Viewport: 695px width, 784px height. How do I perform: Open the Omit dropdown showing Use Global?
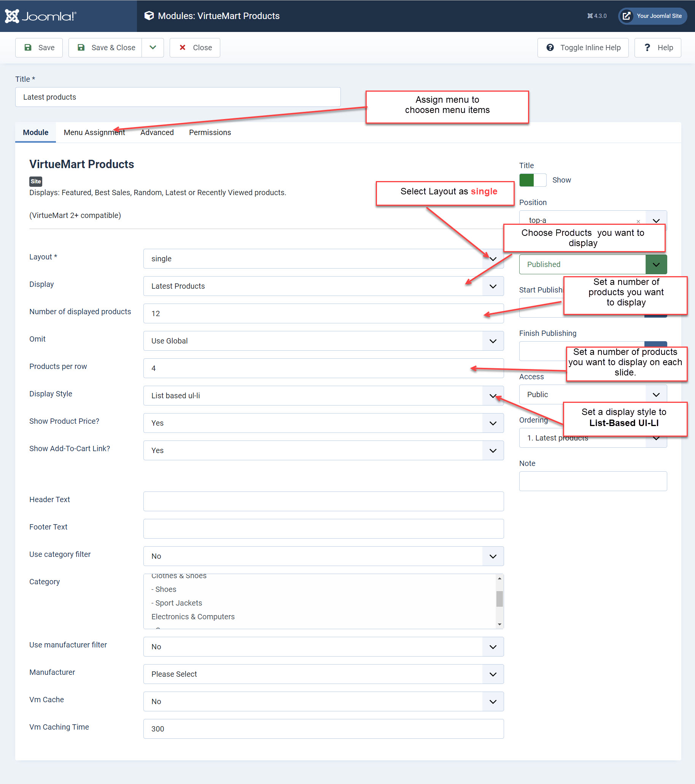pyautogui.click(x=323, y=341)
